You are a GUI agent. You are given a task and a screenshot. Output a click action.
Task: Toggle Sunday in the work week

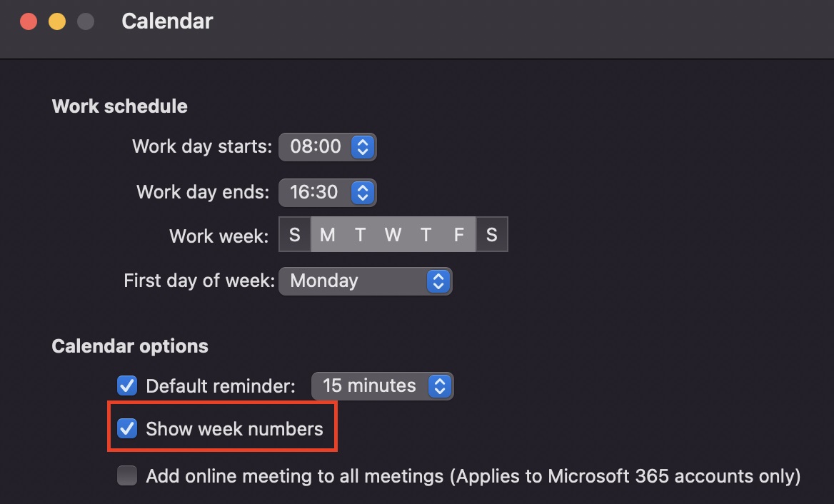pos(295,235)
